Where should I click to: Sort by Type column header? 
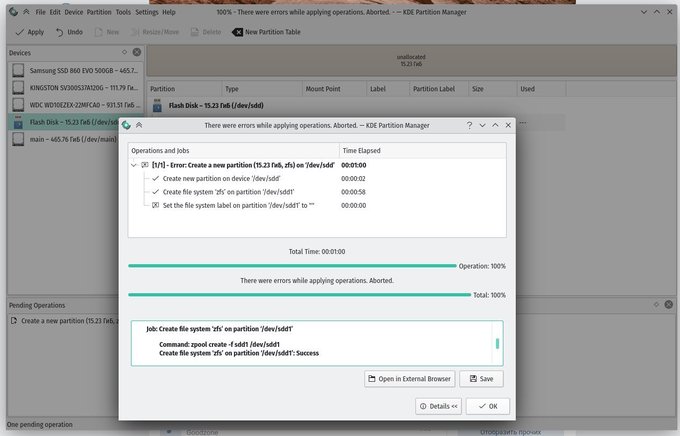[x=262, y=89]
